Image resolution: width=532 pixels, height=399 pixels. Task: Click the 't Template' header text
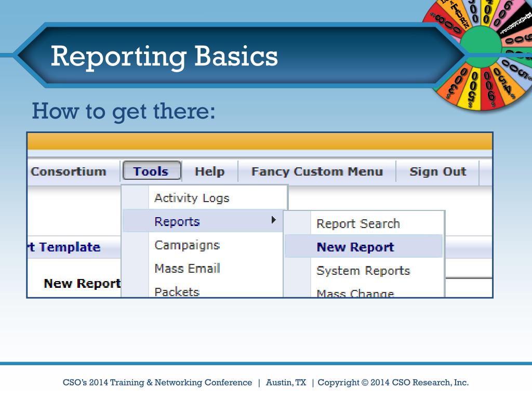coord(64,247)
